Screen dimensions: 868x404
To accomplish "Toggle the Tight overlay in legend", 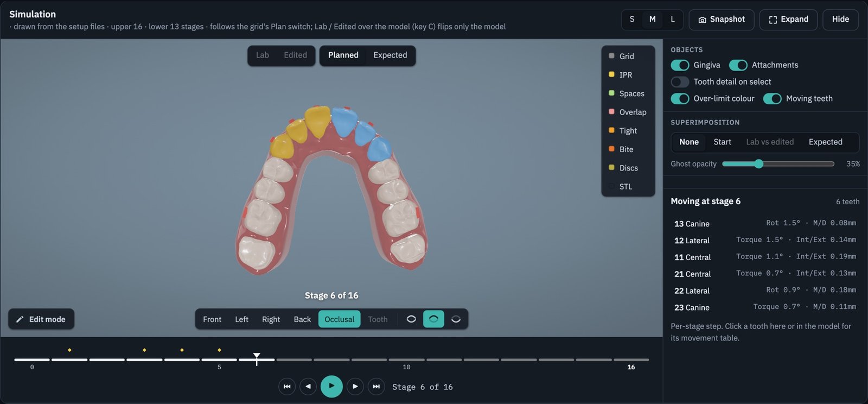I will pos(628,131).
